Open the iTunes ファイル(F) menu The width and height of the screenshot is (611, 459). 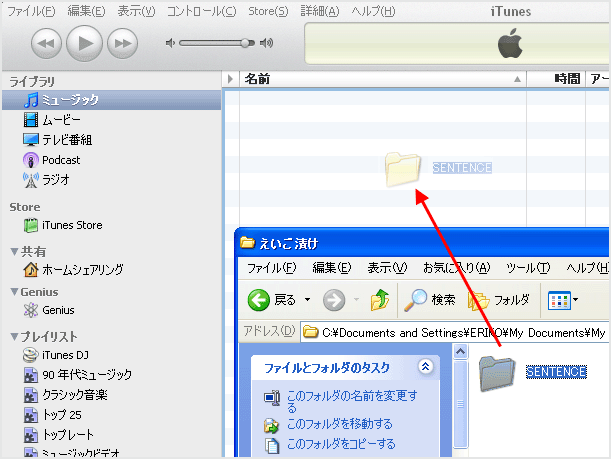click(x=32, y=11)
